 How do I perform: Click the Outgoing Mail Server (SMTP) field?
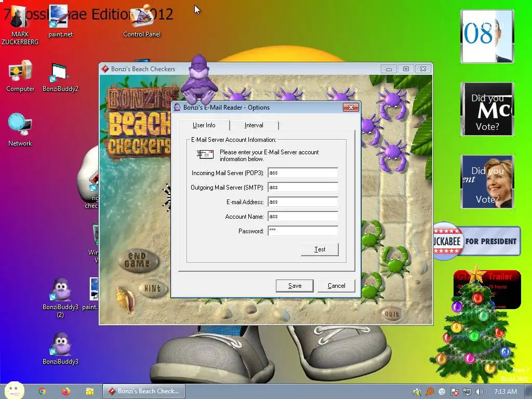303,187
